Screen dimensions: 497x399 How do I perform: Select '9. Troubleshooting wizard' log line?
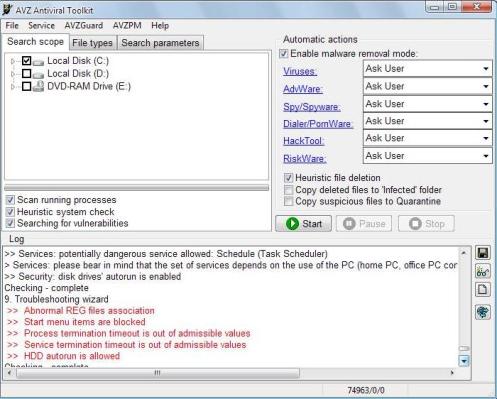(56, 299)
